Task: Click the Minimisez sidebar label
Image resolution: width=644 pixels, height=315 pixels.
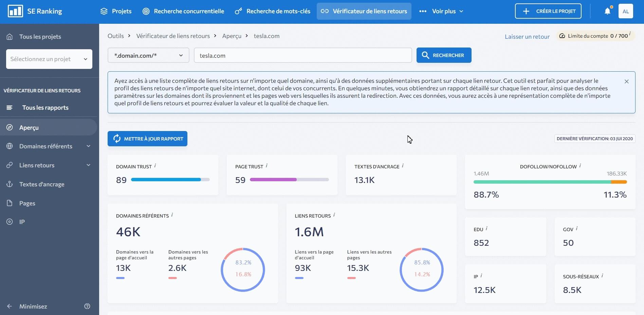Action: click(x=33, y=306)
